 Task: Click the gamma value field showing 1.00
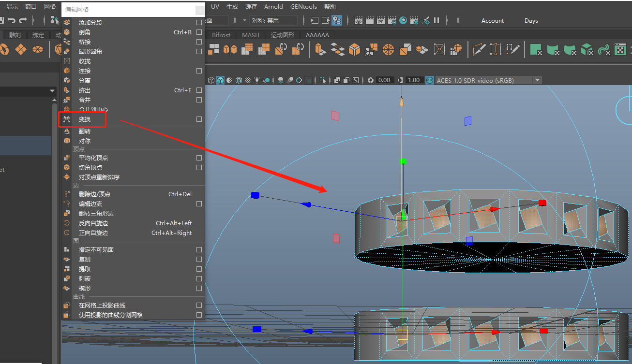tap(414, 80)
